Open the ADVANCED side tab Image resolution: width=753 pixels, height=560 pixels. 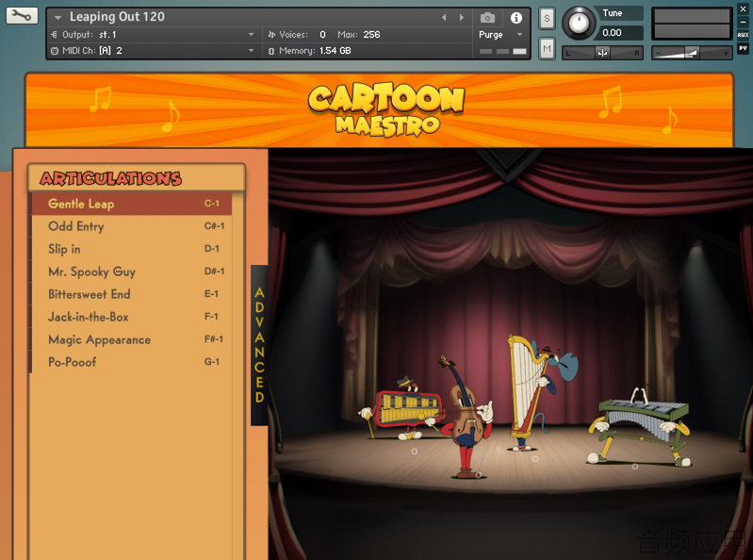[x=259, y=345]
